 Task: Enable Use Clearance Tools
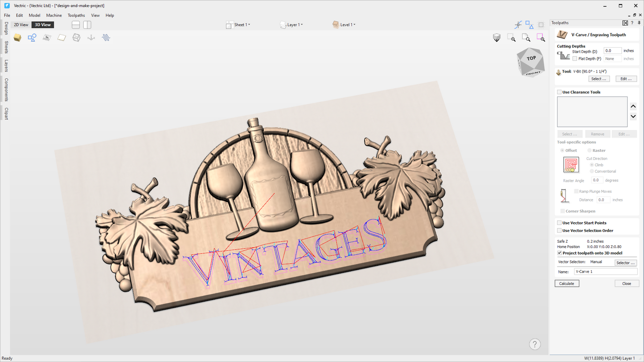coord(560,92)
